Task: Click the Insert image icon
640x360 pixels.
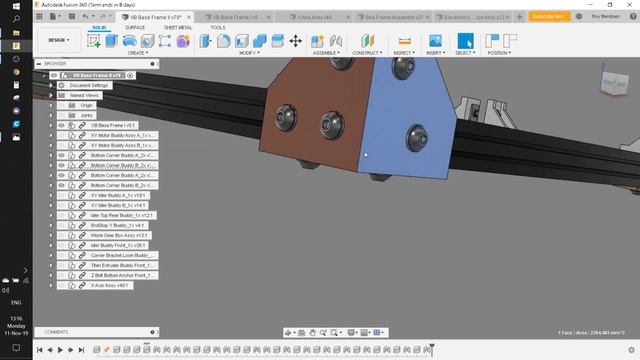Action: pyautogui.click(x=435, y=41)
